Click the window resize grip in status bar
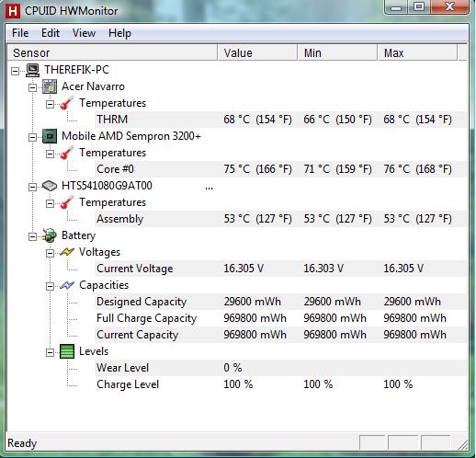 463,445
